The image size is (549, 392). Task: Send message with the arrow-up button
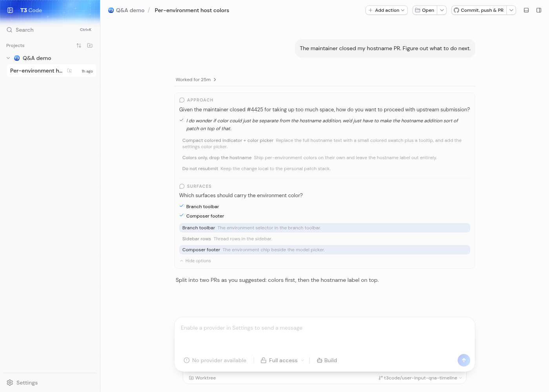(464, 360)
